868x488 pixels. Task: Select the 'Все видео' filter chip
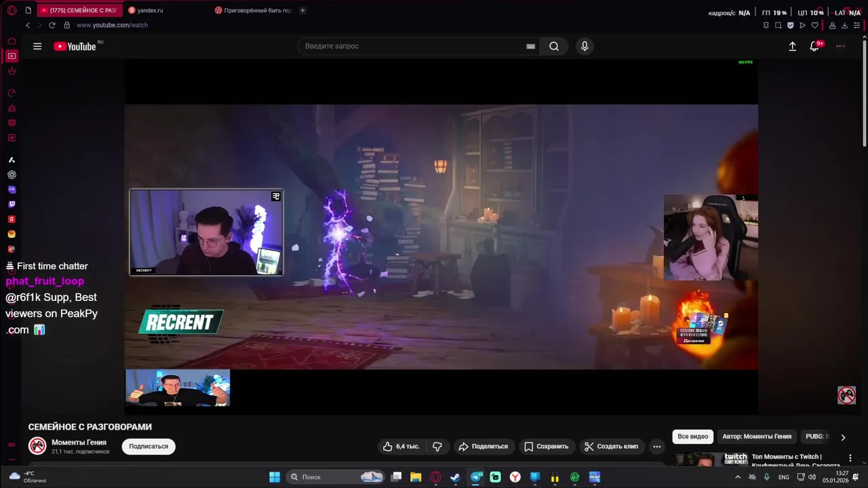tap(692, 436)
